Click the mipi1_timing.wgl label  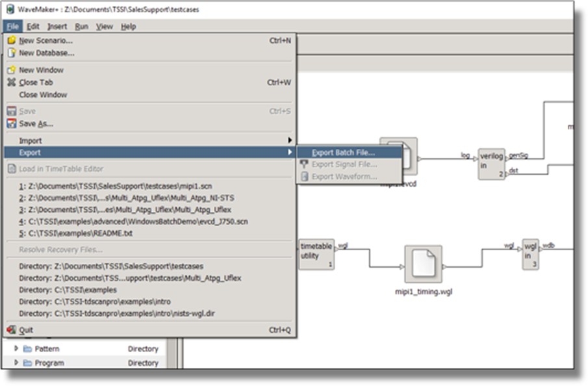[x=424, y=292]
